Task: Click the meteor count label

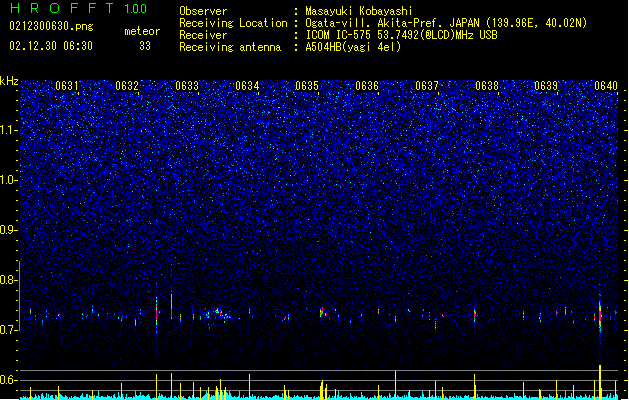Action: 142,31
